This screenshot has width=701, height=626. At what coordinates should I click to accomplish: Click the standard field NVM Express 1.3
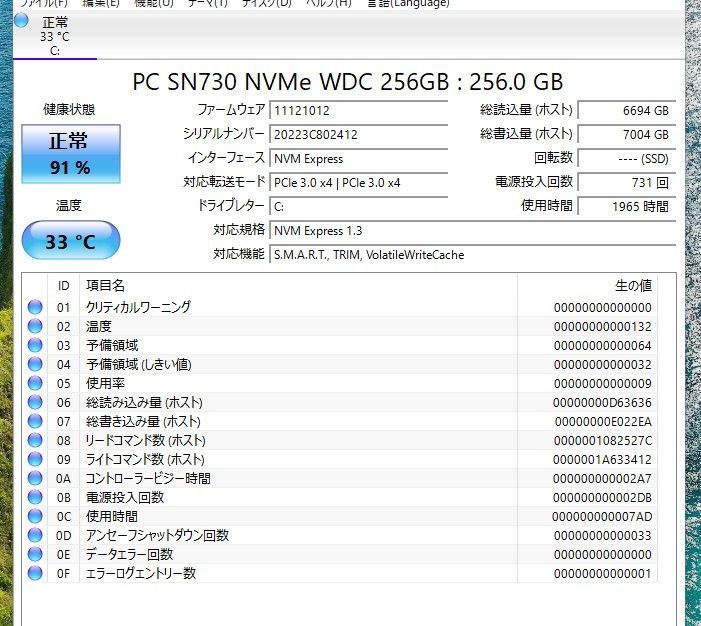[473, 230]
